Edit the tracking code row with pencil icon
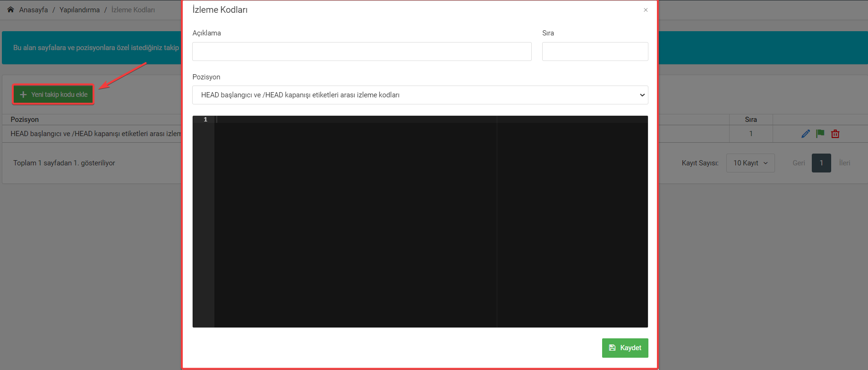The image size is (868, 370). 806,134
